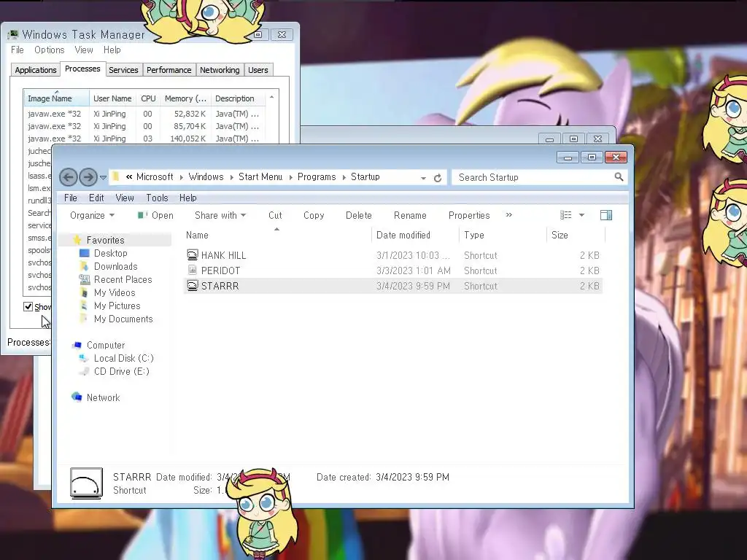This screenshot has height=560, width=747.
Task: Click the search magnifier icon
Action: [x=619, y=177]
